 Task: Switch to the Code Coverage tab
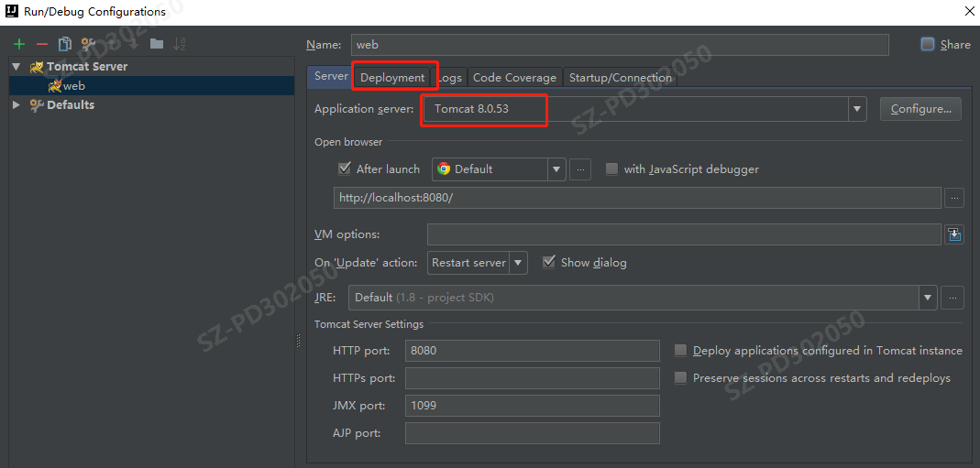(514, 77)
